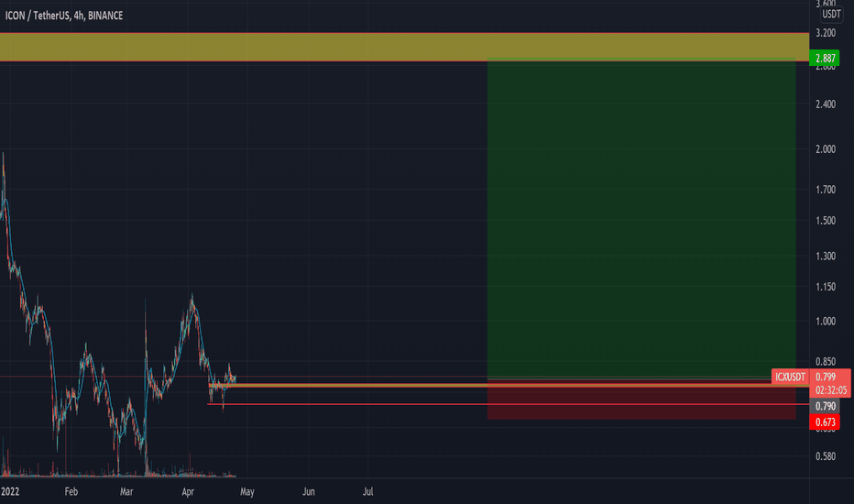Click the 2.000 price axis label
Viewport: 854px width, 504px height.
point(825,148)
